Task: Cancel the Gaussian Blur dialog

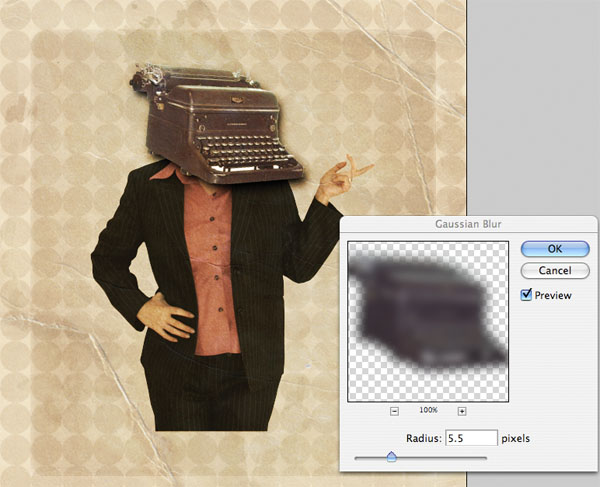Action: pos(555,270)
